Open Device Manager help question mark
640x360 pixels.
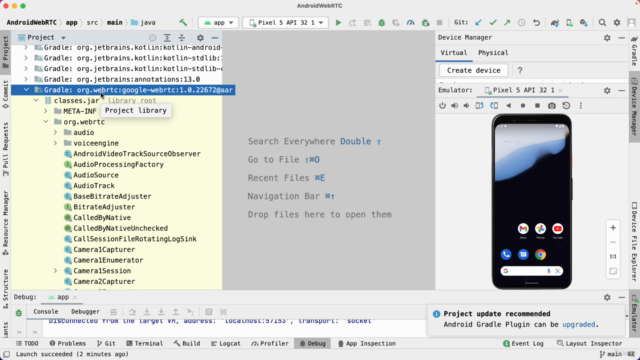tap(520, 70)
